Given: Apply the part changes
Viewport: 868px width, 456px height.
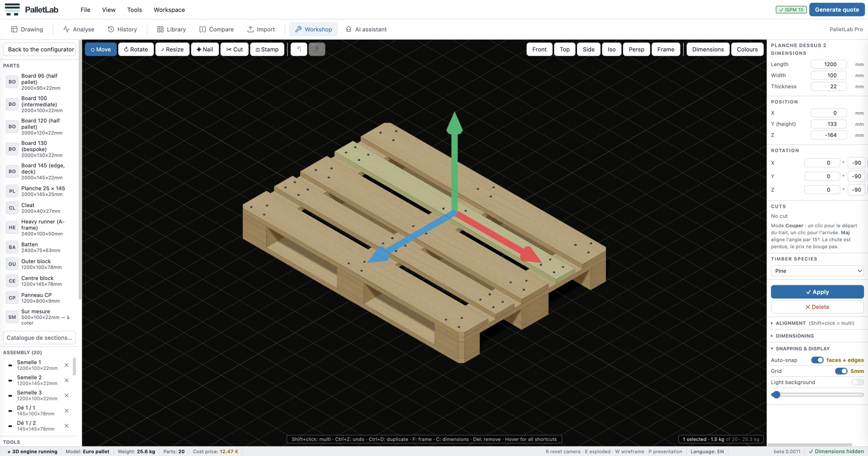Looking at the screenshot, I should pos(817,292).
